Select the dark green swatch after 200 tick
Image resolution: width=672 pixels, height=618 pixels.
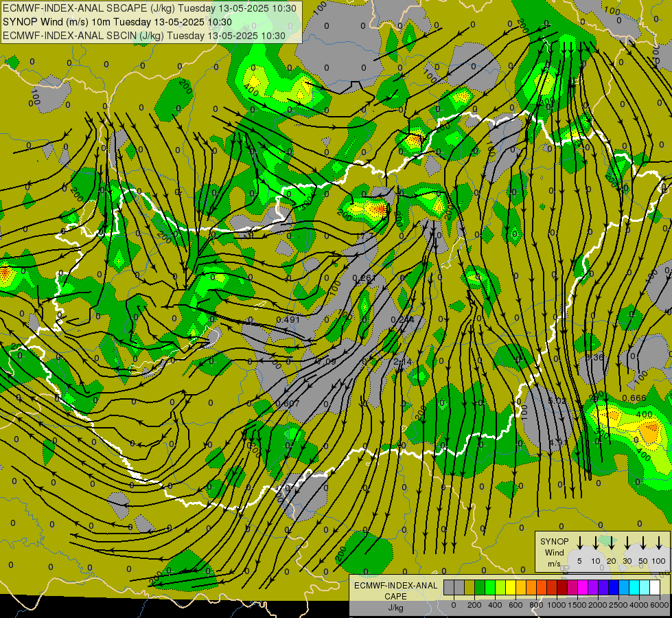point(480,587)
